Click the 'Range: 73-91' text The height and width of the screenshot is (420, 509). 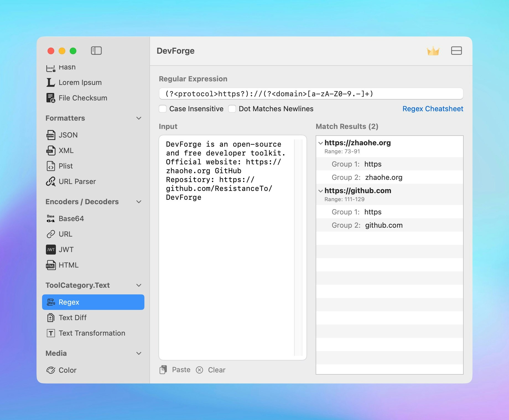[x=342, y=151]
